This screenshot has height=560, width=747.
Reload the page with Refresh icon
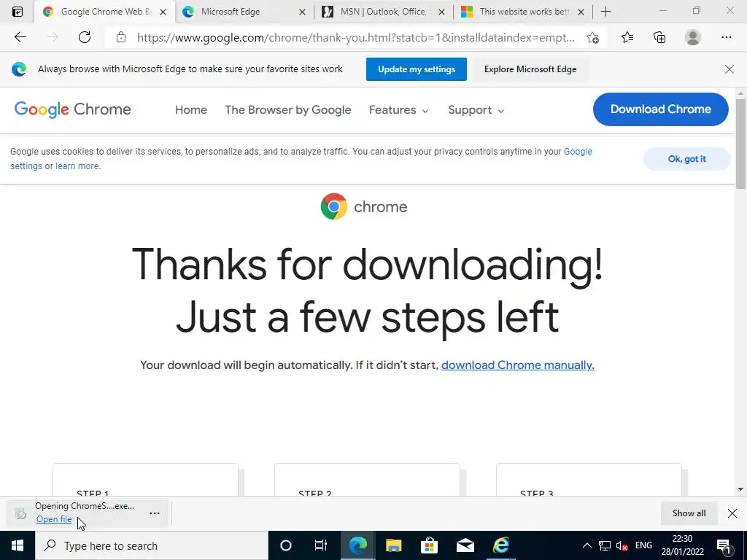[85, 37]
